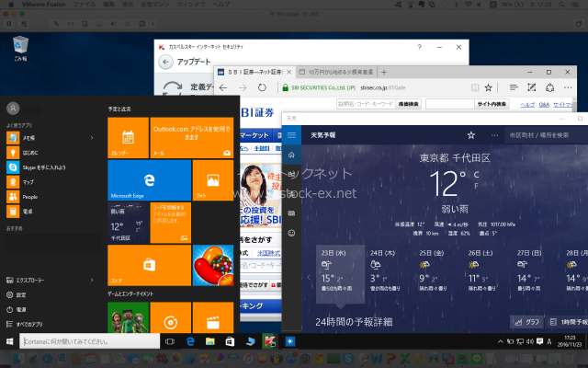This screenshot has height=368, width=588.
Task: Launch the Microsoft Edge tile
Action: tap(149, 180)
